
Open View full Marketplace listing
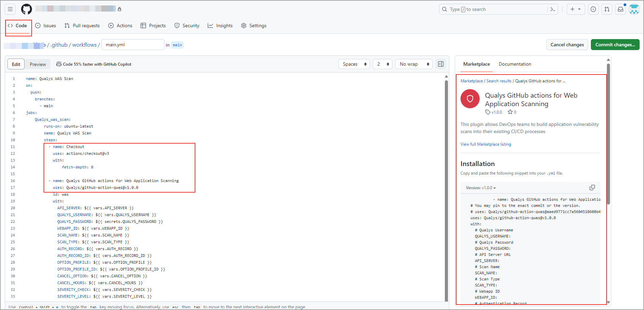[486, 144]
